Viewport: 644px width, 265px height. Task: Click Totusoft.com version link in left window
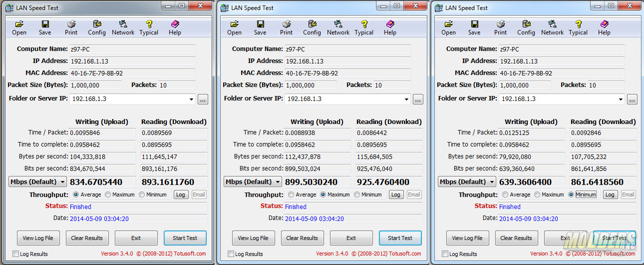click(153, 253)
